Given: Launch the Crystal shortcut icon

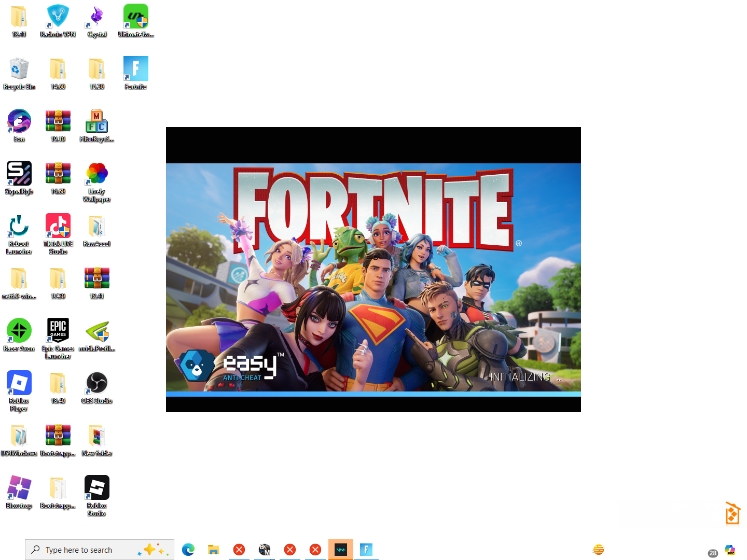Looking at the screenshot, I should point(97,21).
